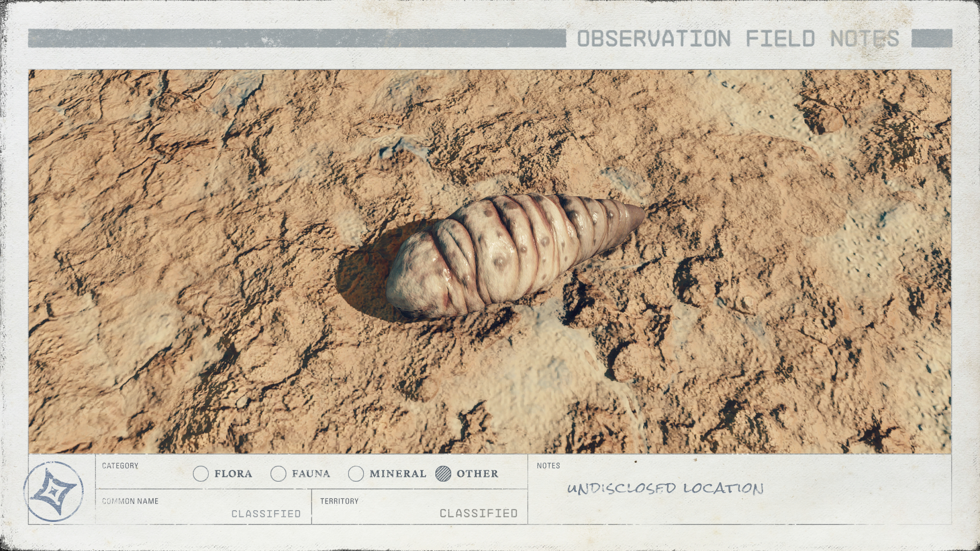980x551 pixels.
Task: Click the Flora label text
Action: [x=233, y=474]
